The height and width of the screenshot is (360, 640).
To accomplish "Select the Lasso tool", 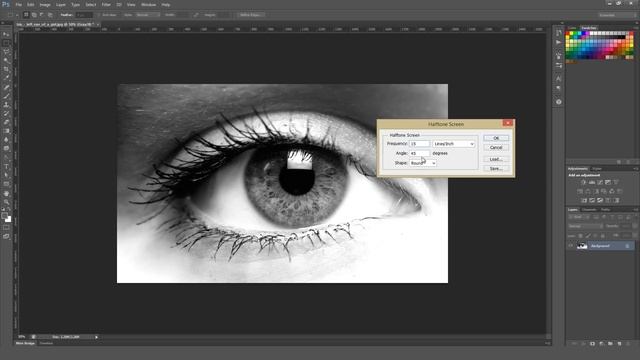I will click(x=6, y=52).
